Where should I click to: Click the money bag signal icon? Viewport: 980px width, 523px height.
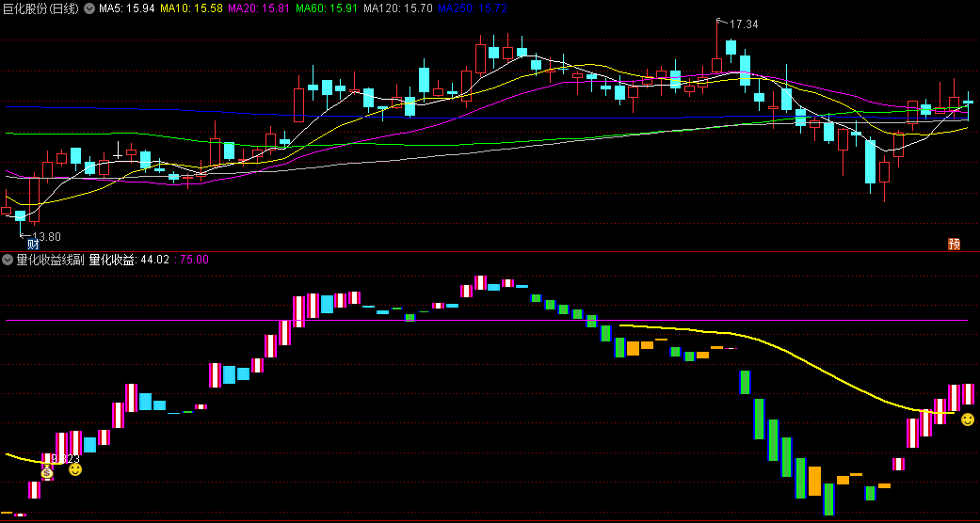47,472
